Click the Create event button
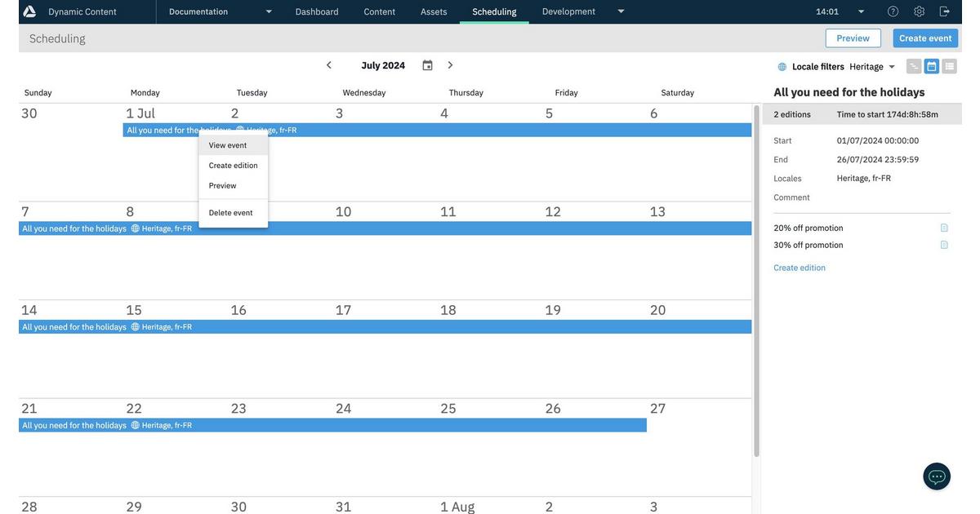This screenshot has height=514, width=980. [925, 38]
